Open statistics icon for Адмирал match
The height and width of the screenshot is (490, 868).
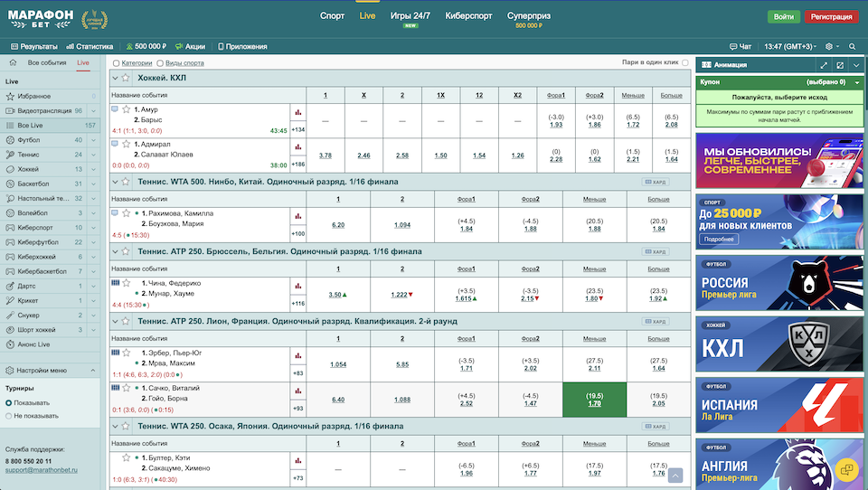click(297, 146)
